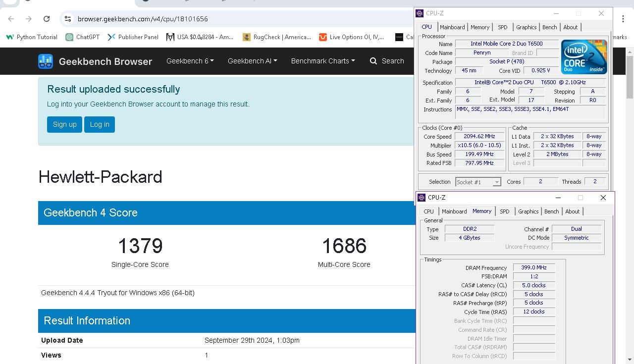Click CAS# Latency value 5.0 clocks
This screenshot has width=634, height=364.
click(x=534, y=285)
